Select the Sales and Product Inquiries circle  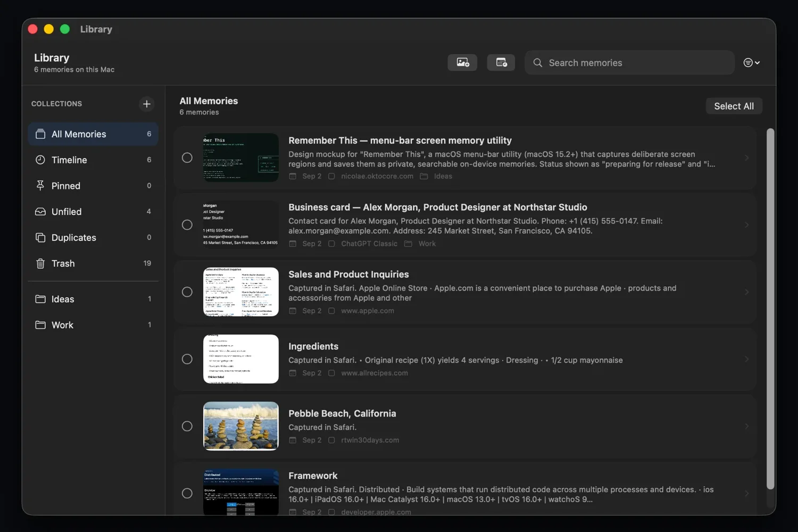[x=187, y=292]
